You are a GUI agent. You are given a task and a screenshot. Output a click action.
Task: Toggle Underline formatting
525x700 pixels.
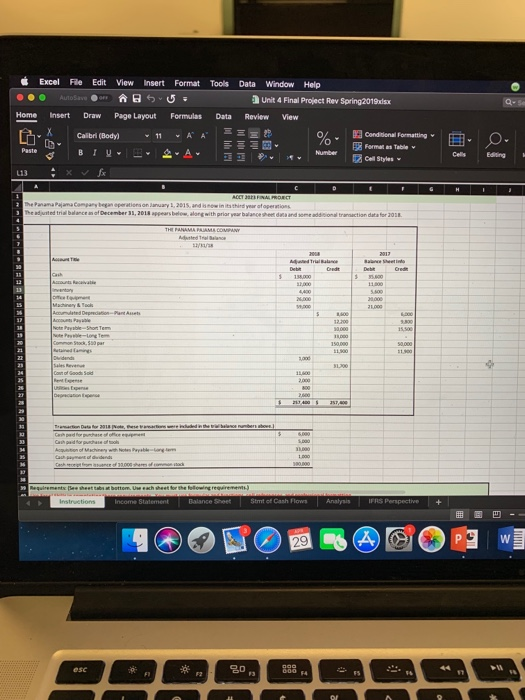[108, 153]
